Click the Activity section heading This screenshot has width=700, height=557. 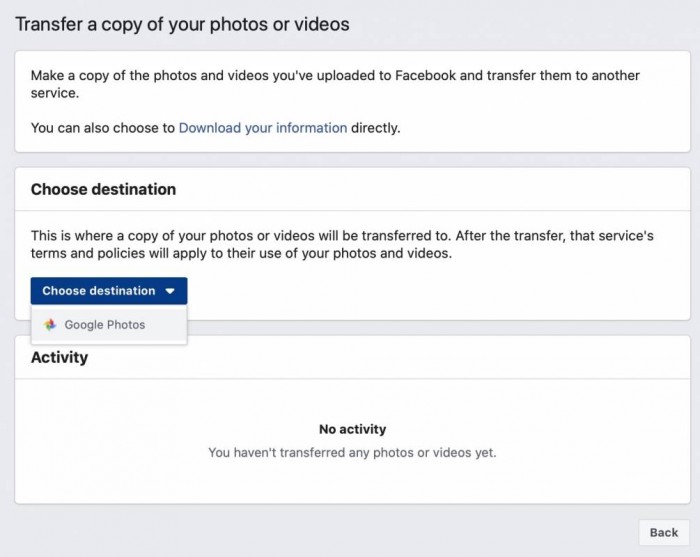point(59,357)
